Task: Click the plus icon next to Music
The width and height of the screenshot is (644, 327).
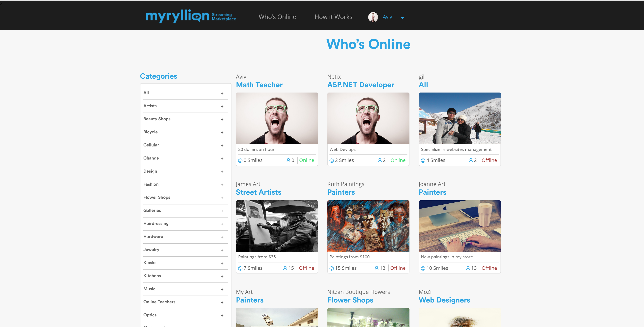Action: 222,289
